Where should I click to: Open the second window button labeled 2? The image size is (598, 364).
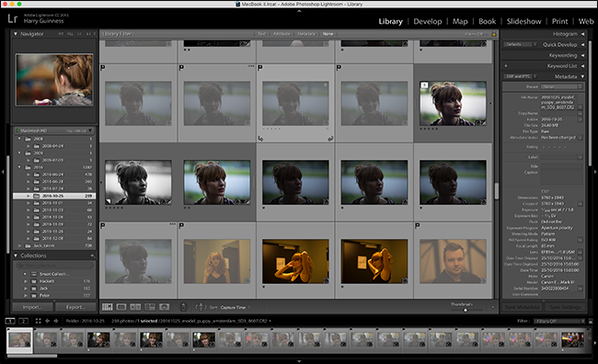point(23,321)
